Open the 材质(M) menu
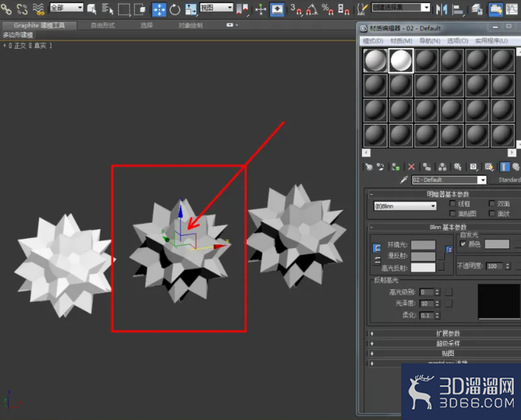 401,41
